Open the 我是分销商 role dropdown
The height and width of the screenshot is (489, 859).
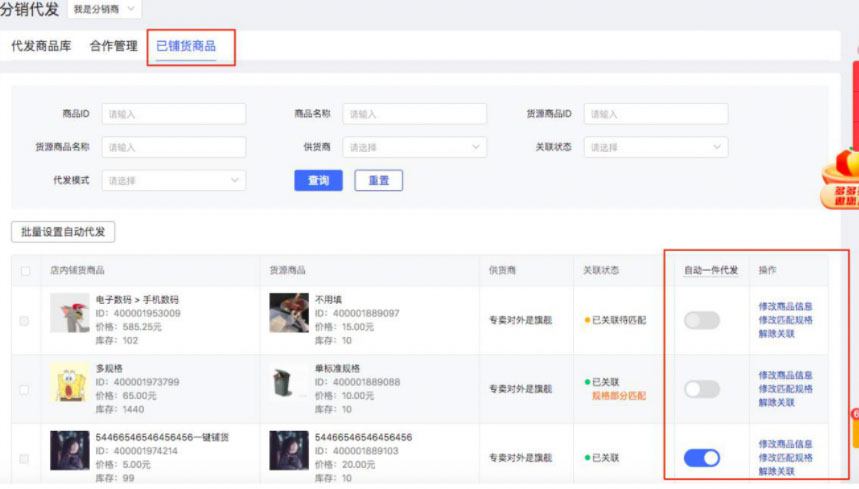pyautogui.click(x=104, y=9)
